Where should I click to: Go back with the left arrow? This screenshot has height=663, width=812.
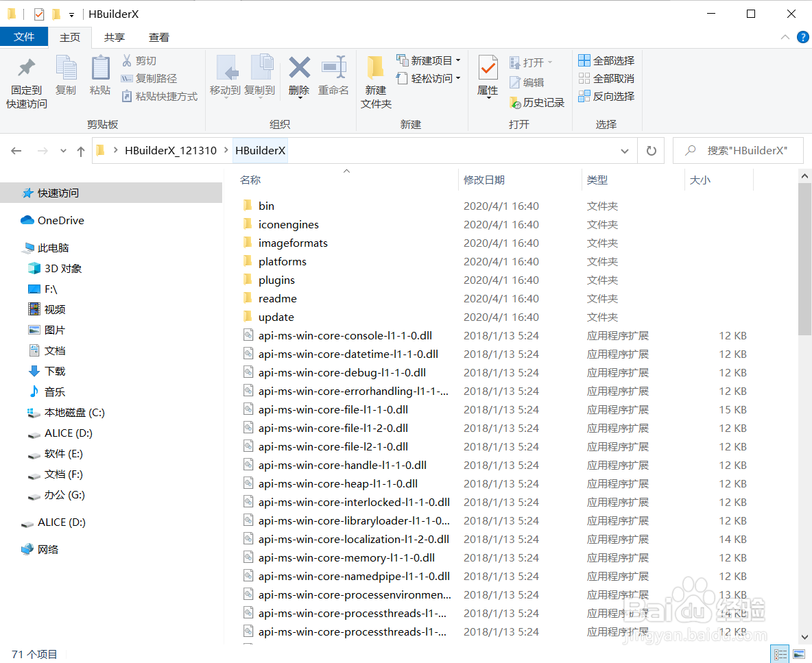click(x=16, y=151)
